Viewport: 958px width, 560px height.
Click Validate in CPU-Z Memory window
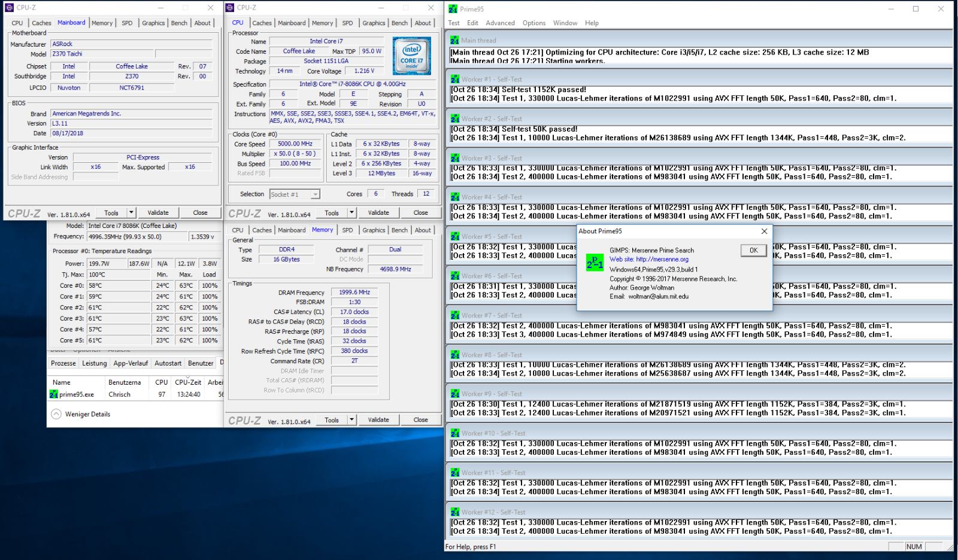point(378,420)
